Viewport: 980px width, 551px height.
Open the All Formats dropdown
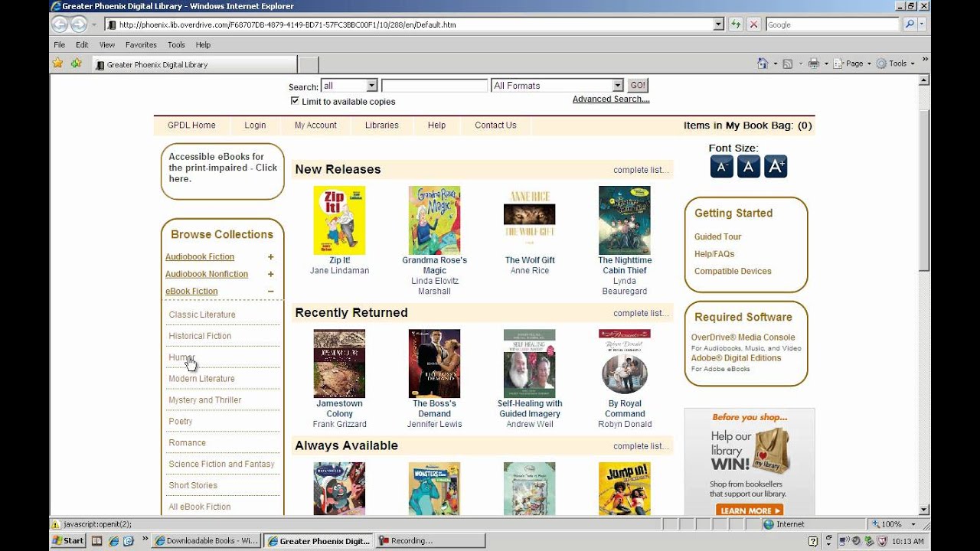[x=618, y=86]
